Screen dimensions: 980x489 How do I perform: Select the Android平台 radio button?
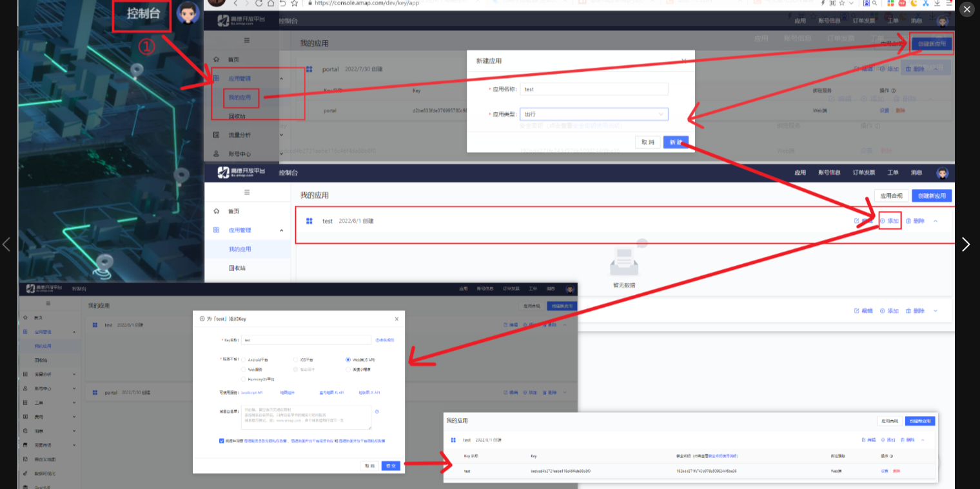click(x=244, y=359)
